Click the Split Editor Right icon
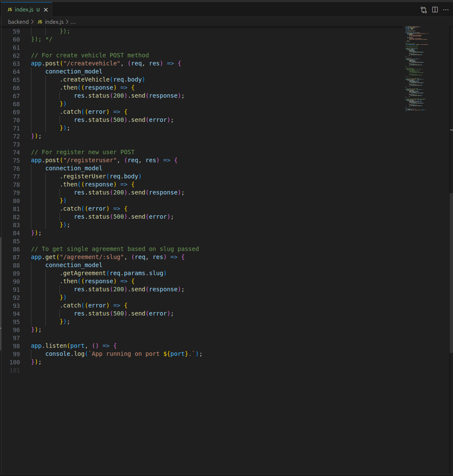Viewport: 453px width, 476px height. [435, 10]
